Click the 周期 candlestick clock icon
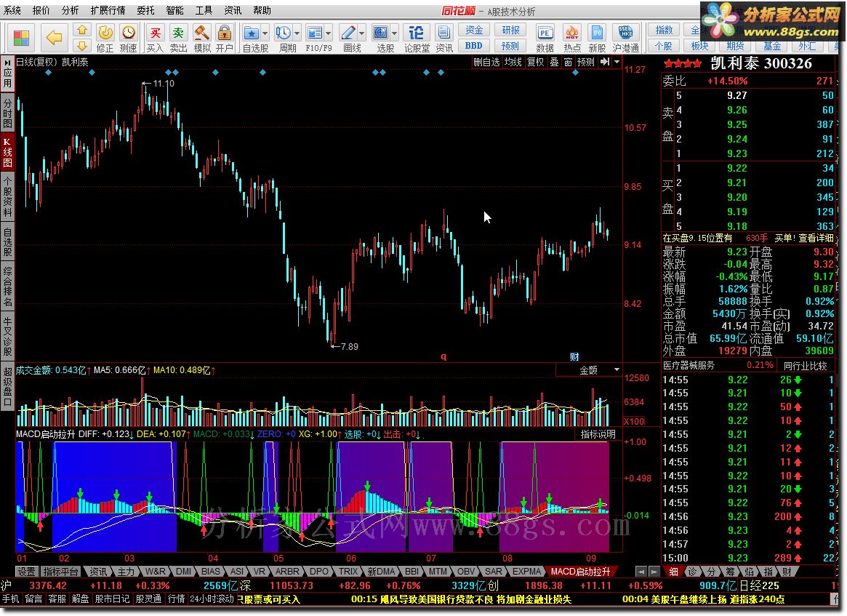 click(x=283, y=33)
